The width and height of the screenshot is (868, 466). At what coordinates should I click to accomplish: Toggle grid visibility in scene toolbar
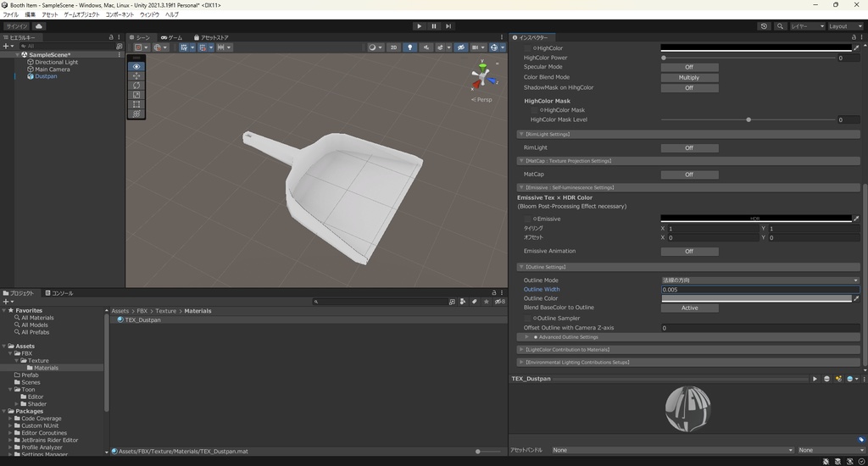(x=184, y=47)
